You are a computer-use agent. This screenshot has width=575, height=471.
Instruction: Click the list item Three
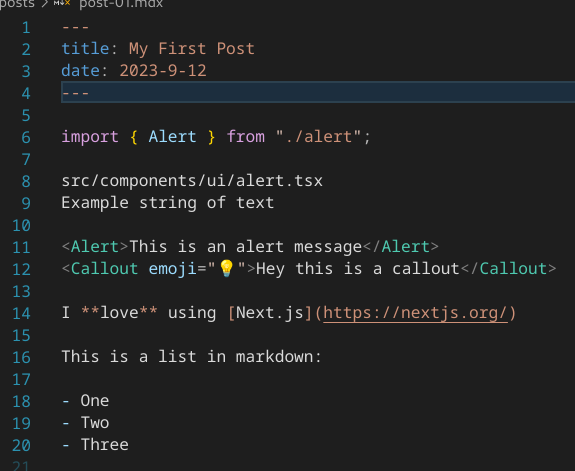point(105,445)
